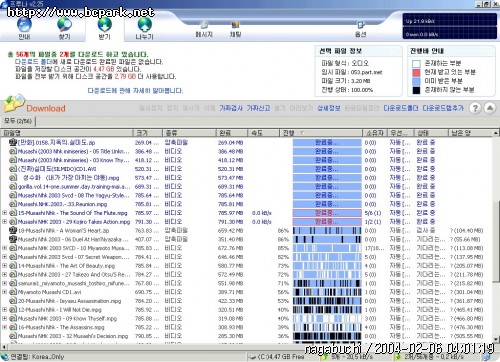The height and width of the screenshot is (362, 500).
Task: Open the 안내 guide section
Action: [24, 28]
